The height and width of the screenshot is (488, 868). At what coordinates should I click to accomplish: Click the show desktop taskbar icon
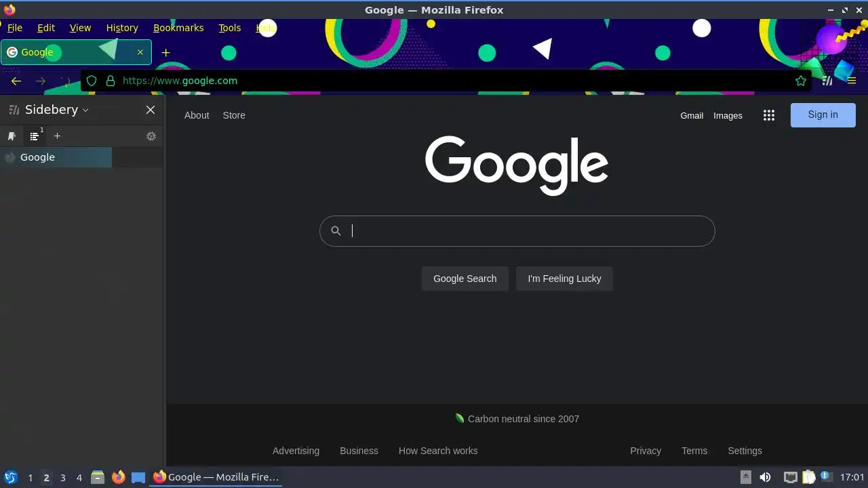coord(138,478)
